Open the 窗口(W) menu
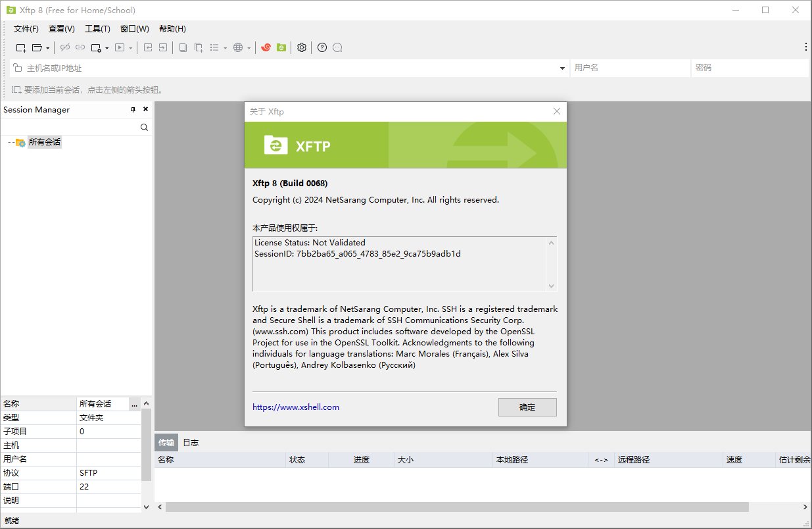The image size is (812, 529). 135,29
